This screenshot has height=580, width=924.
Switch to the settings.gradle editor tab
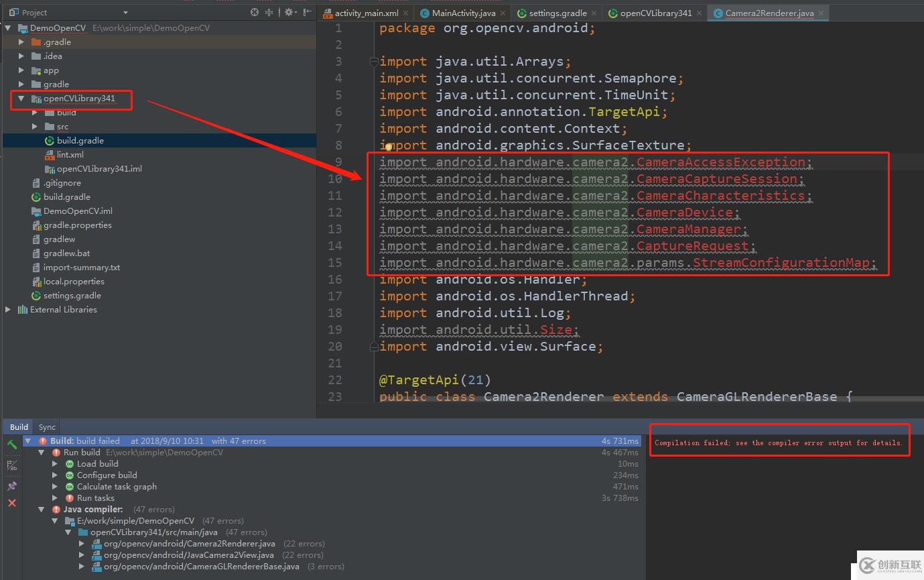coord(557,13)
